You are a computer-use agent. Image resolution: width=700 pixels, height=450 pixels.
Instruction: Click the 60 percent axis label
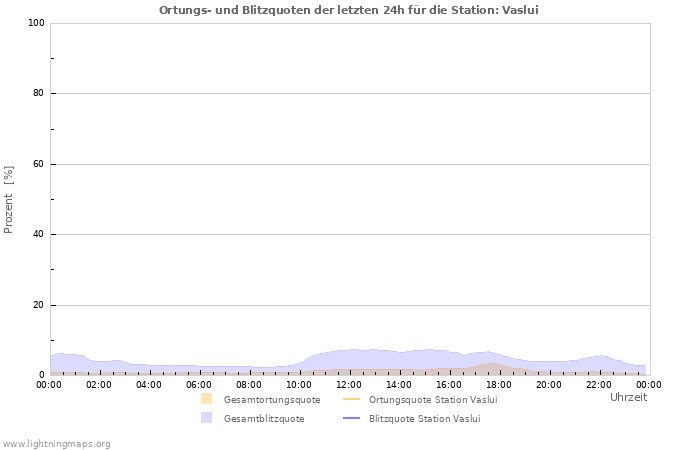38,164
